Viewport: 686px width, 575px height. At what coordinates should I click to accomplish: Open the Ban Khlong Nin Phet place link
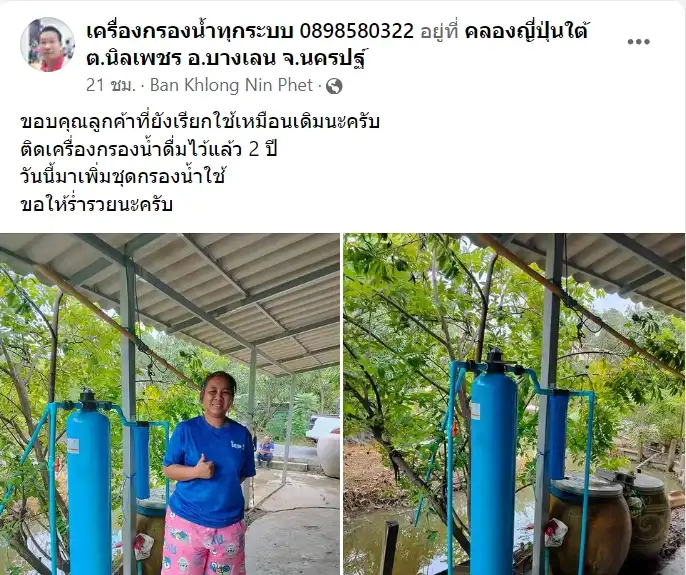pos(231,85)
